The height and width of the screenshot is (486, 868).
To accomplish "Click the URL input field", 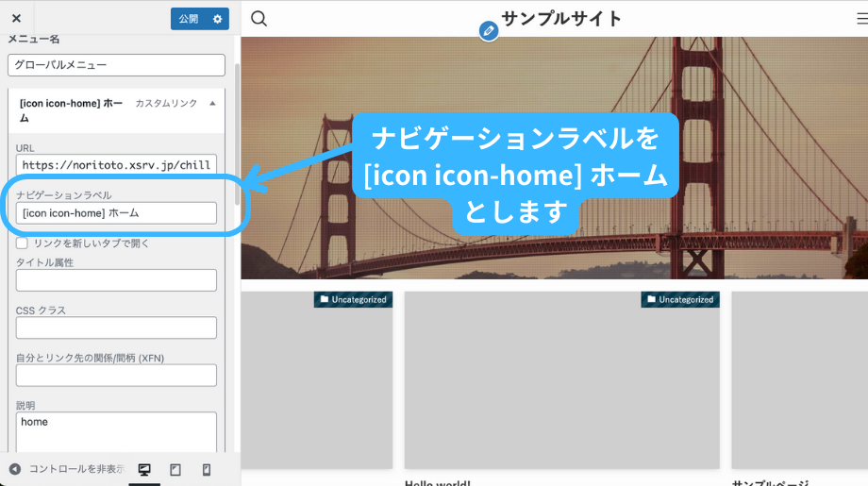I will point(116,165).
